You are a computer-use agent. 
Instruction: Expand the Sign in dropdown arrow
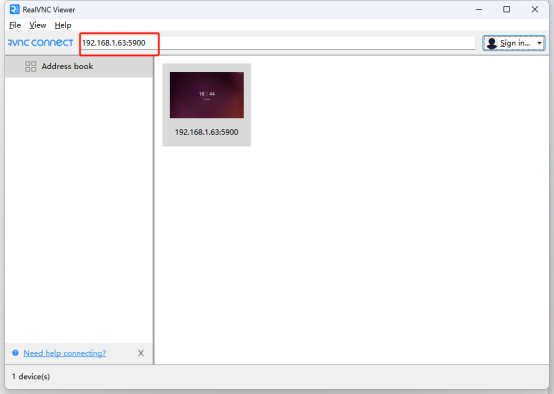tap(539, 43)
